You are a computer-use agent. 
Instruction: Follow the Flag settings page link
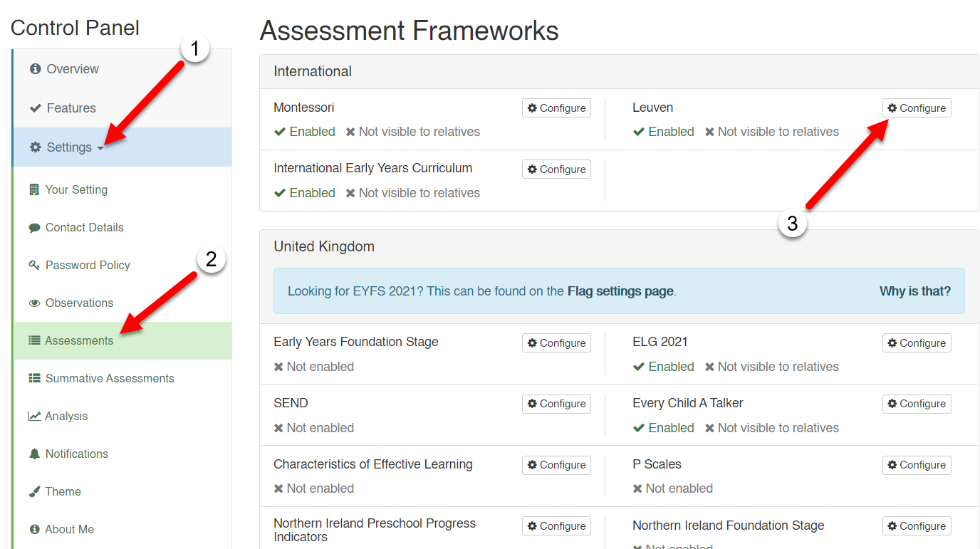point(620,291)
